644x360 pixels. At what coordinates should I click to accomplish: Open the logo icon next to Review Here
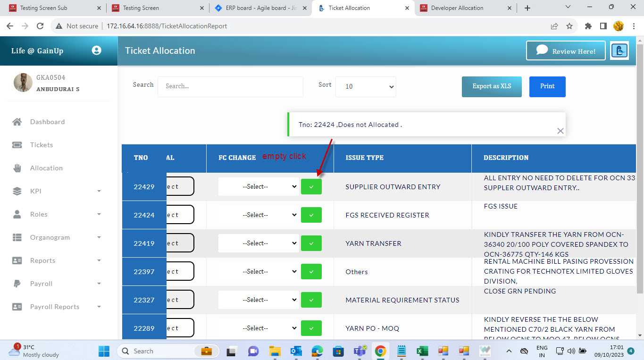tap(619, 50)
